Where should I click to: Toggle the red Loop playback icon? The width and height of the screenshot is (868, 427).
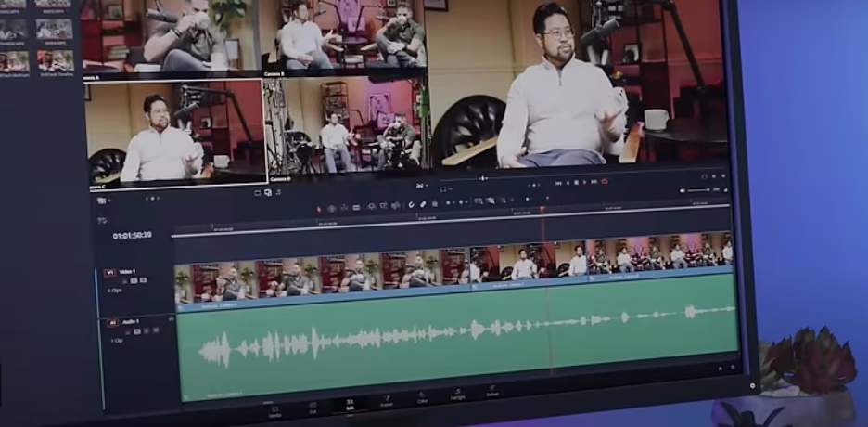coord(605,182)
